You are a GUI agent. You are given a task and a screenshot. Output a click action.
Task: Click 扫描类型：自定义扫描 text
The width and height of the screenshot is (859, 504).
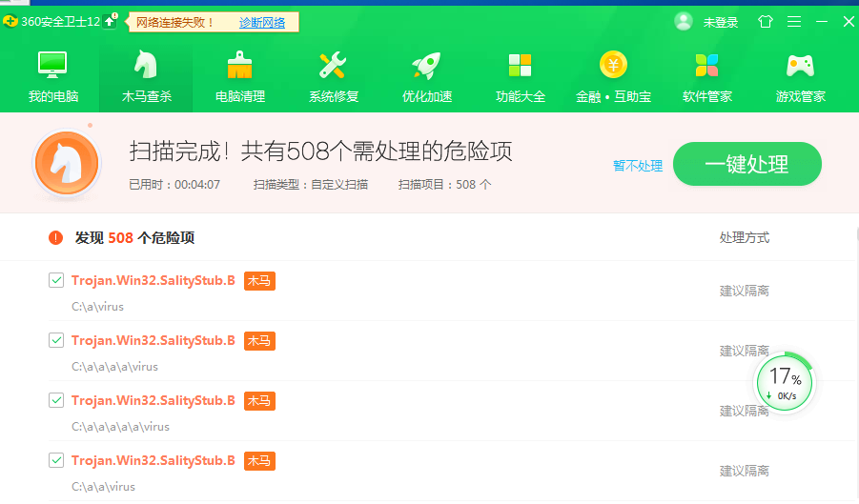pos(311,185)
